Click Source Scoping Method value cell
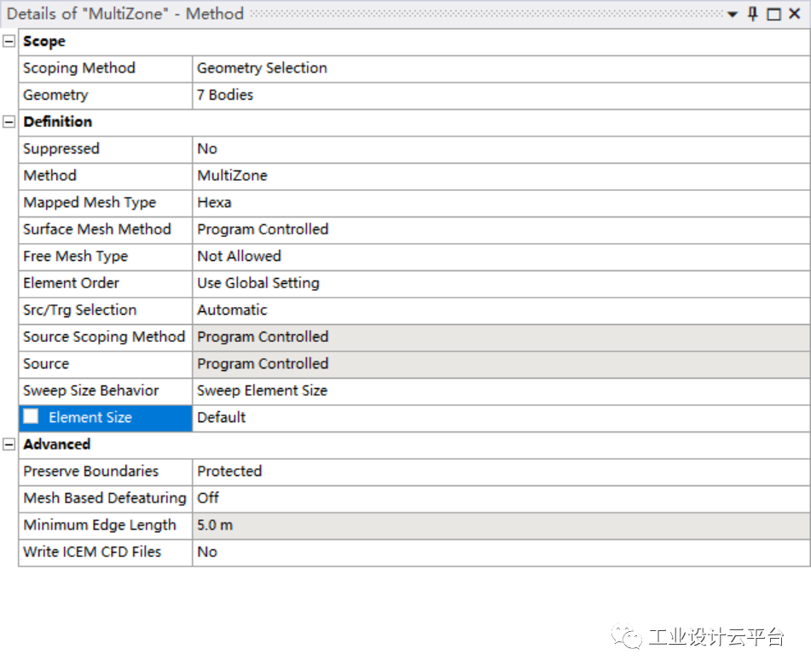This screenshot has width=811, height=672. [501, 338]
